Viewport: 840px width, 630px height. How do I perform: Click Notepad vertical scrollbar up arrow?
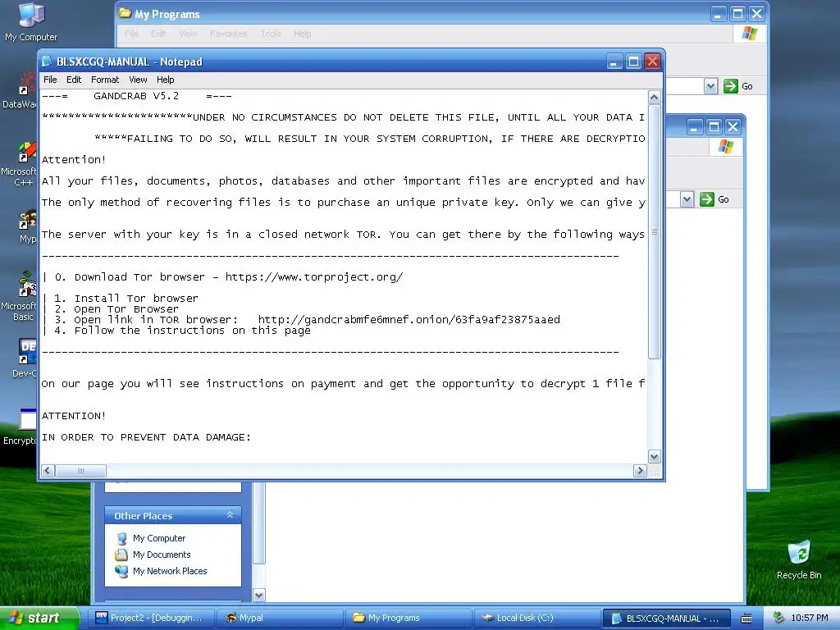pos(654,97)
